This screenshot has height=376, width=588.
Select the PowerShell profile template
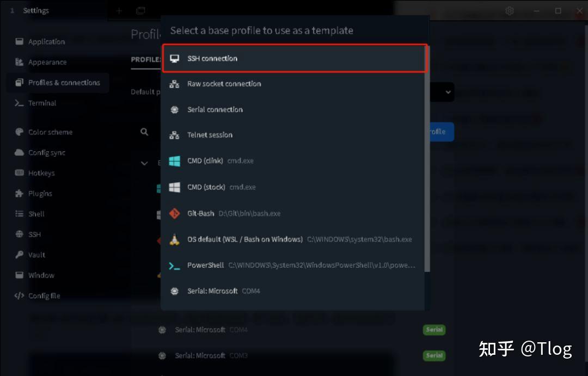click(293, 266)
